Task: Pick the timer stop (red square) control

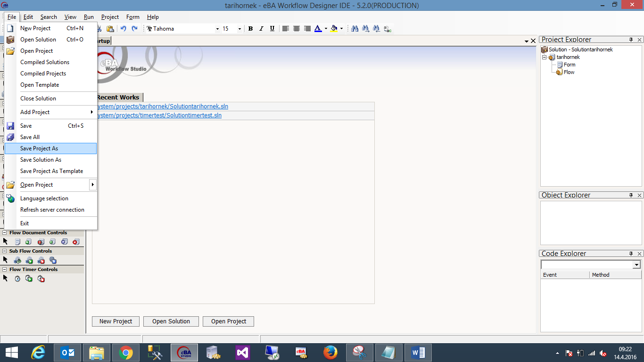Action: (41, 279)
